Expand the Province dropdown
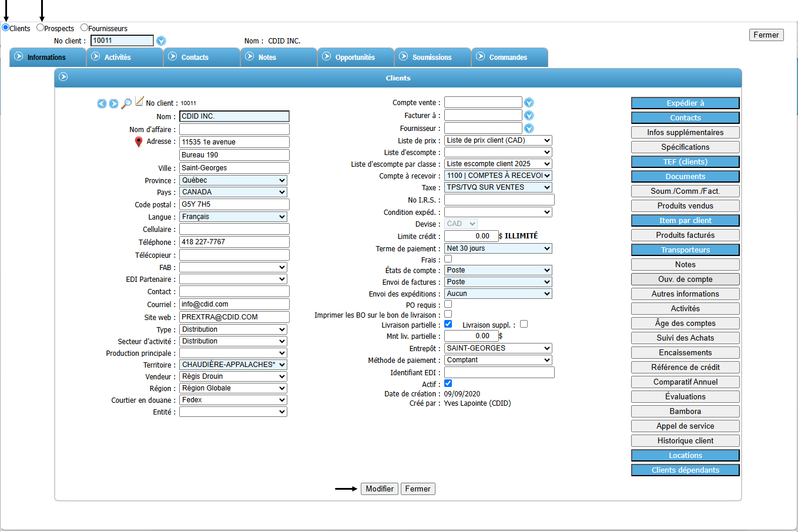Screen dimensions: 798x532 coord(233,180)
